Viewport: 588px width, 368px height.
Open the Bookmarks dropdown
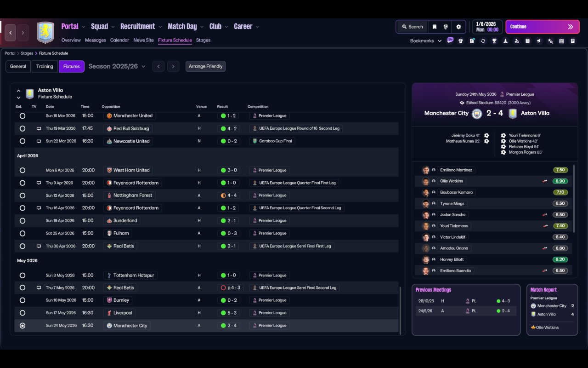pos(426,41)
